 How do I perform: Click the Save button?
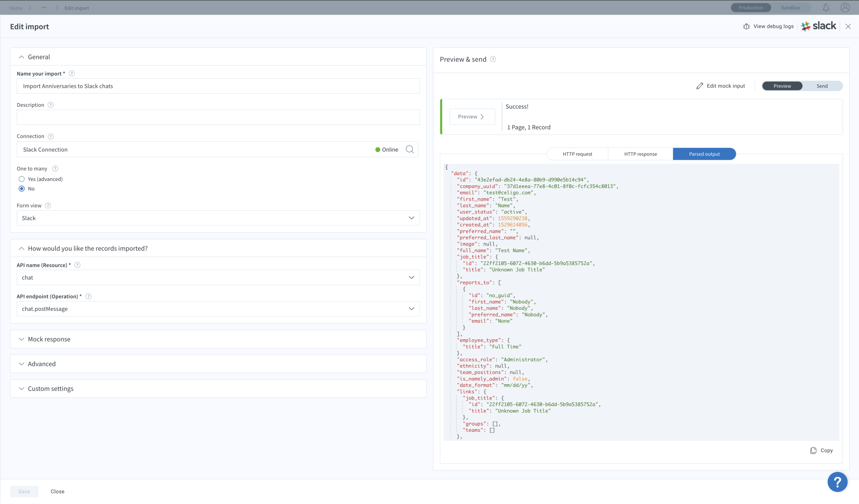click(x=24, y=491)
